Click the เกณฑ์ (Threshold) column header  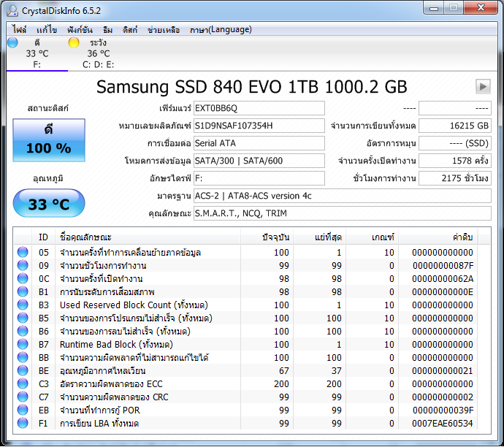[x=373, y=237]
